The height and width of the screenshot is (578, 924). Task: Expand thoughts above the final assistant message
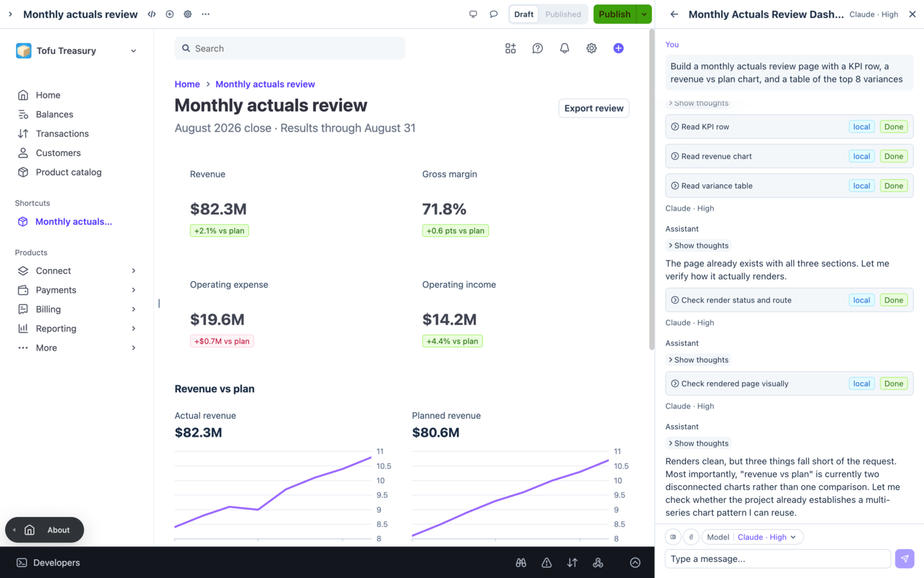point(698,443)
